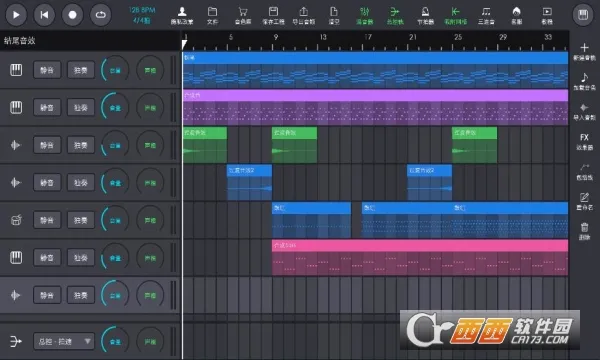
Task: Solo the green audio clip track
Action: tap(81, 145)
